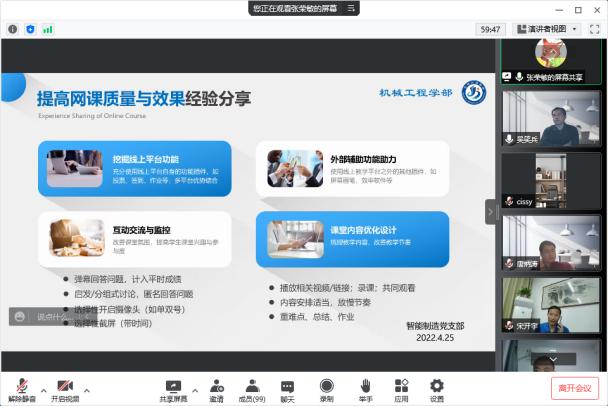This screenshot has width=608, height=406.
Task: Collapse the participant video sidebar arrow
Action: [x=491, y=211]
